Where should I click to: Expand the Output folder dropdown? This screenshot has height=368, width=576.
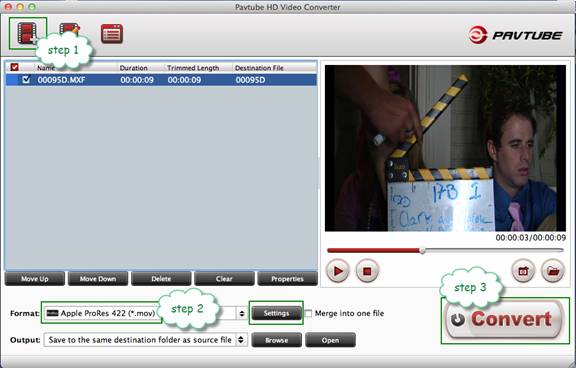click(241, 340)
